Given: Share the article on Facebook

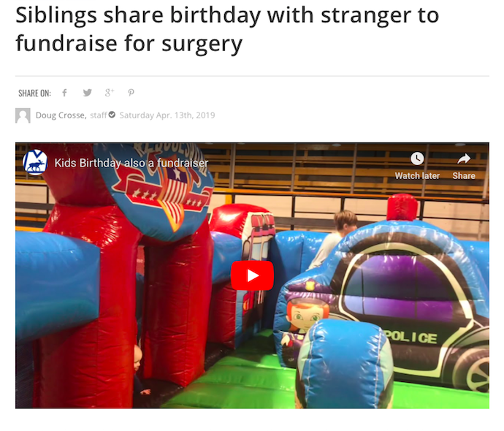Looking at the screenshot, I should (64, 93).
